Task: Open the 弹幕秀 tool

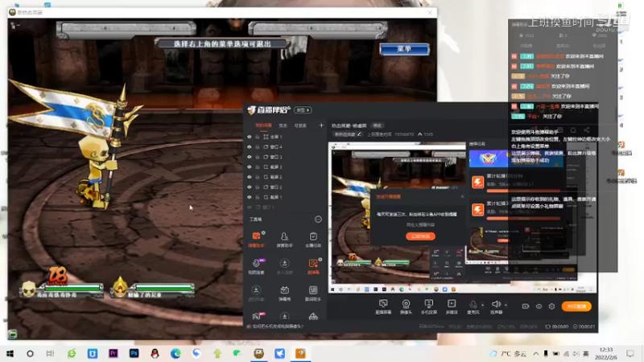Action: (284, 293)
